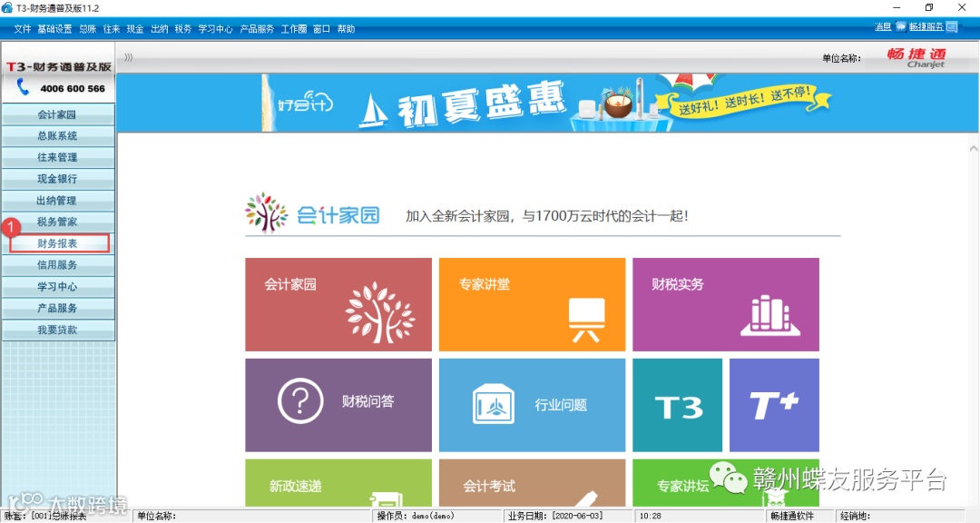Click the 好会计 logo on the banner
This screenshot has width=980, height=523.
(305, 102)
